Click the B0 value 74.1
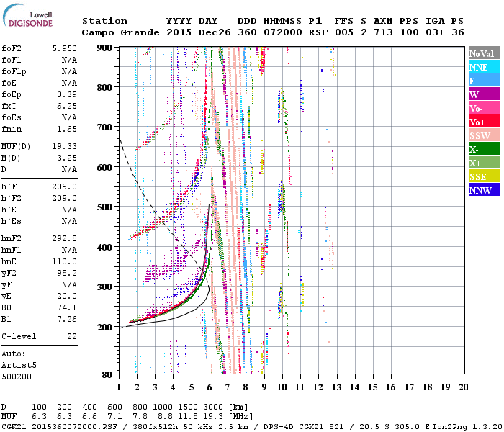Screen dimensions: 504x432 [x=67, y=307]
